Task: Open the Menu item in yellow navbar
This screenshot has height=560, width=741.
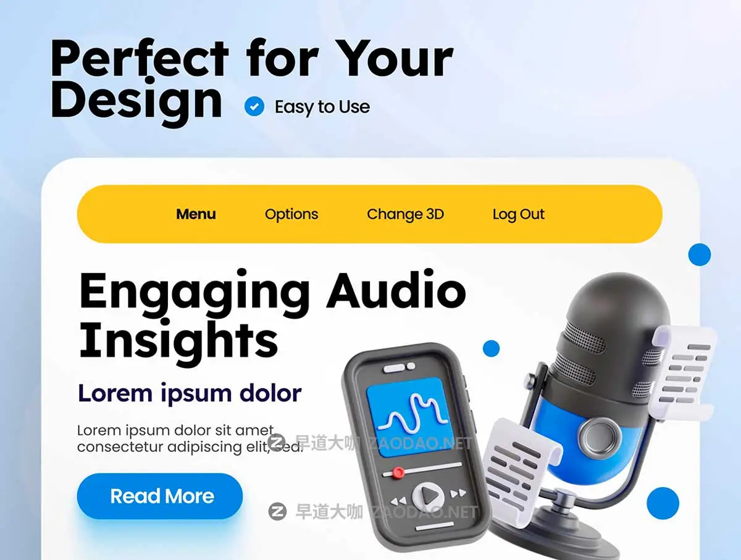Action: point(196,214)
